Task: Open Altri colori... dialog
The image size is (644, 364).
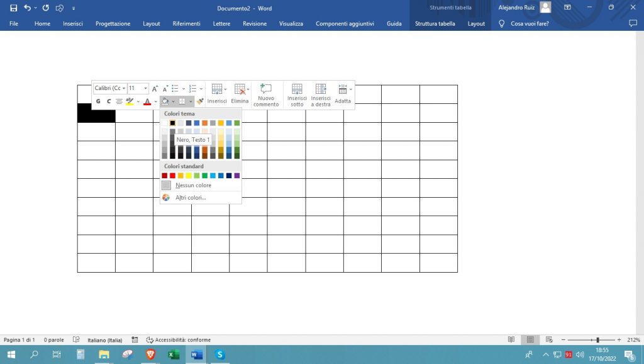Action: (x=191, y=198)
